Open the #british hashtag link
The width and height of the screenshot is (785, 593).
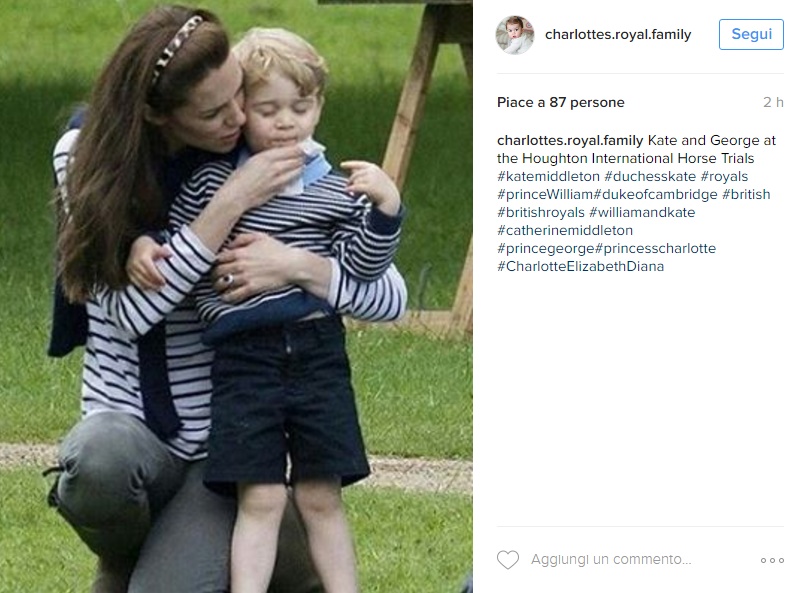(x=746, y=194)
